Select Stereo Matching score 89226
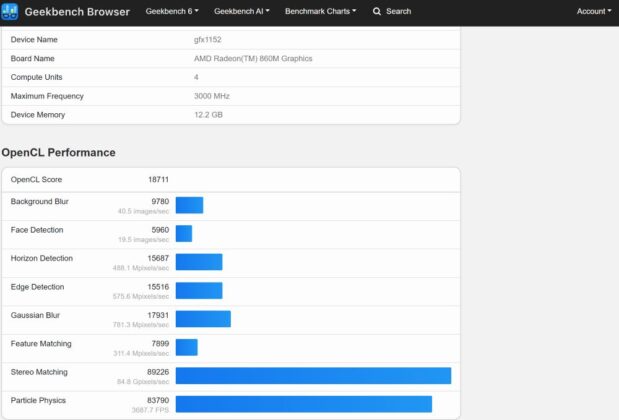 [x=158, y=372]
